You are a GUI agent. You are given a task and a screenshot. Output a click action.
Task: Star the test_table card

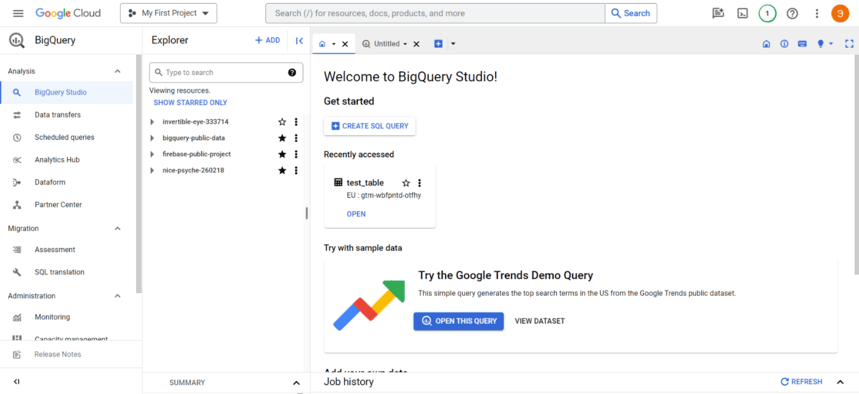406,183
